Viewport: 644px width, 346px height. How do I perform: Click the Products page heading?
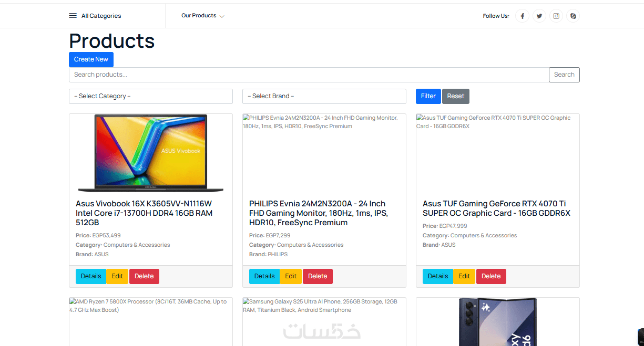(112, 40)
